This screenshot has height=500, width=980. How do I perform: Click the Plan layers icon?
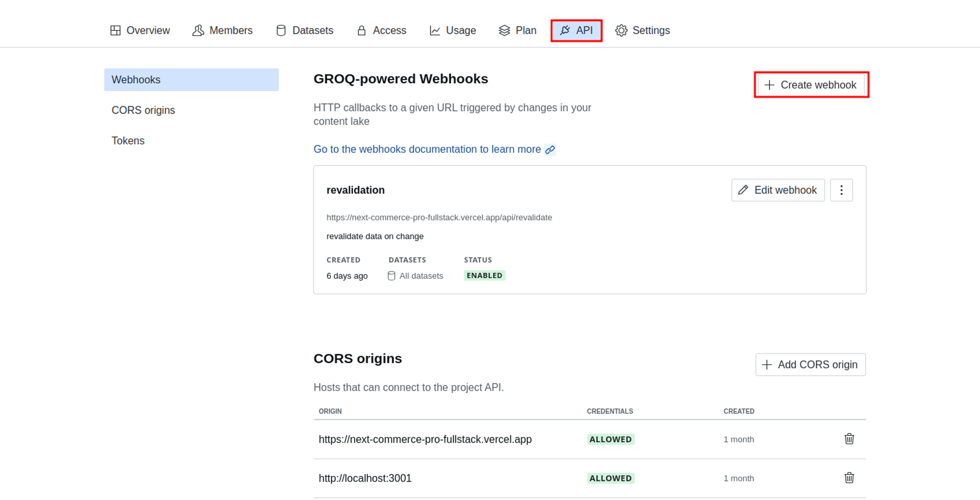[x=503, y=30]
